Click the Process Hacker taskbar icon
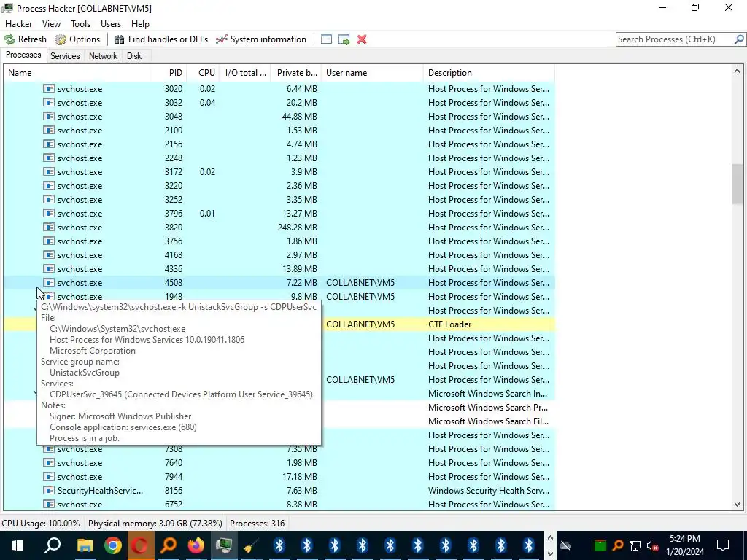The width and height of the screenshot is (747, 560). [x=223, y=545]
